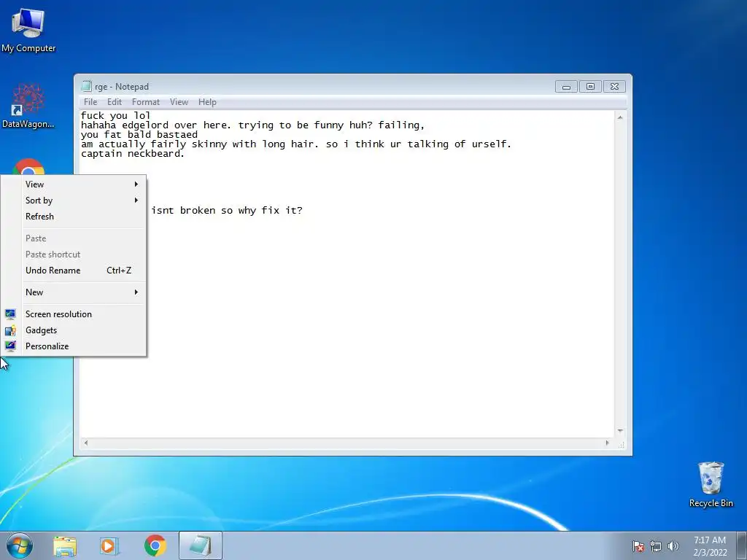Click text 'isnt broken so why fix it?'
Image resolution: width=747 pixels, height=560 pixels.
click(x=227, y=211)
